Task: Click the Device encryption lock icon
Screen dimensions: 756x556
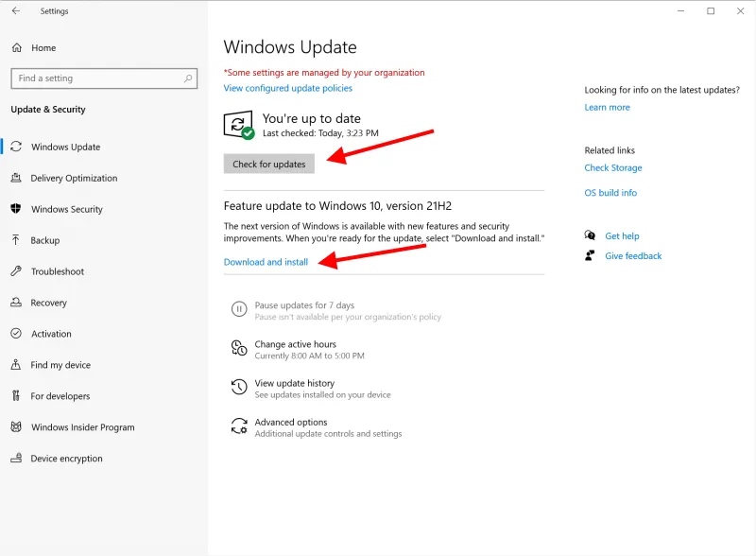Action: [x=16, y=458]
